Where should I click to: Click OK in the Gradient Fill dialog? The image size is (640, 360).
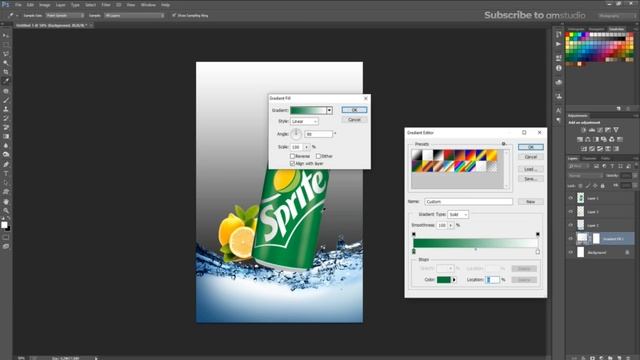[354, 110]
